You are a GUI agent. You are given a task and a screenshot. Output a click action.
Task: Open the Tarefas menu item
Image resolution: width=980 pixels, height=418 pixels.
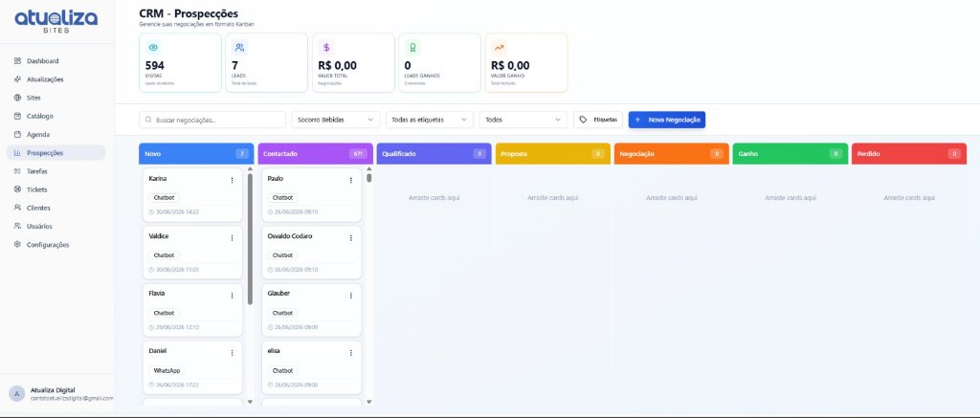click(x=56, y=171)
